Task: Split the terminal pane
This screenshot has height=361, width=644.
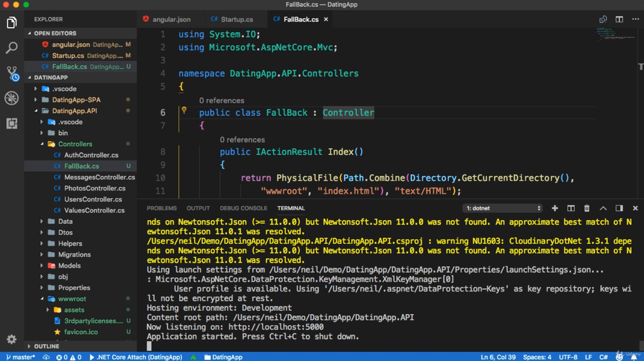Action: 571,208
